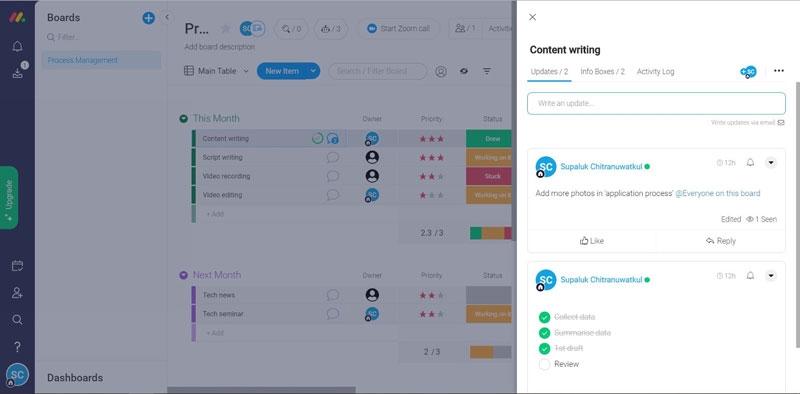Click the Write an update field
Screen dimensions: 800x394
pyautogui.click(x=656, y=103)
